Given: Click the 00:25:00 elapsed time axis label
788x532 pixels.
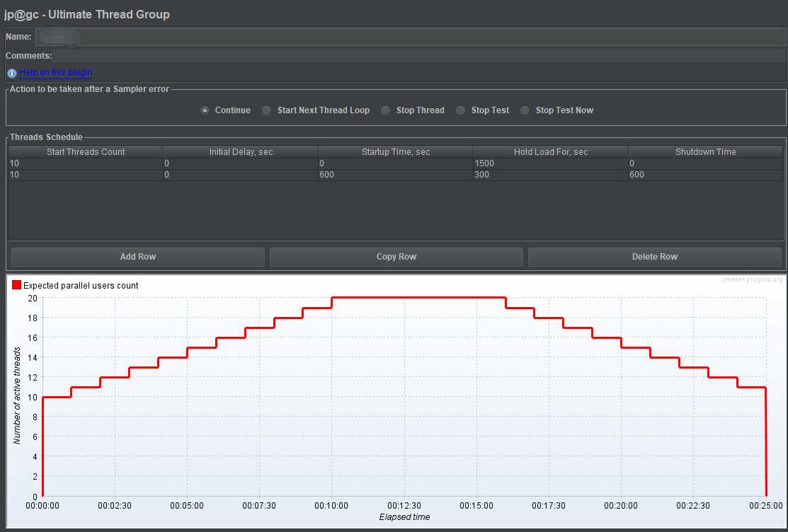Looking at the screenshot, I should [x=765, y=505].
